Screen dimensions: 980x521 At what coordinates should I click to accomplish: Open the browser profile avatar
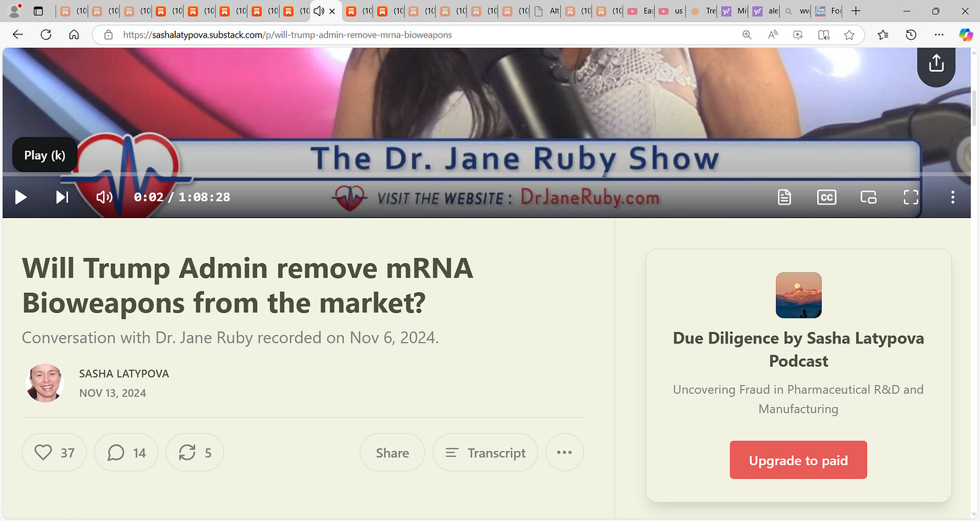(13, 11)
